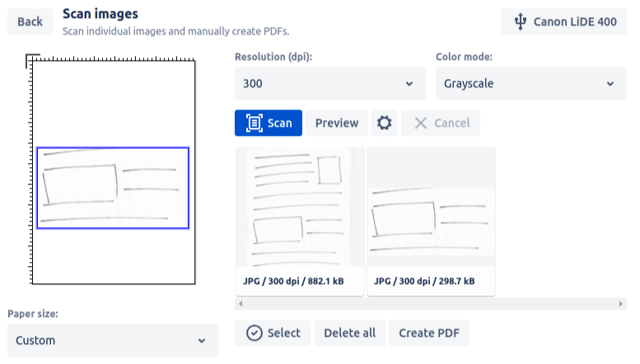Go Back to previous screen
This screenshot has width=640, height=364.
coord(30,21)
